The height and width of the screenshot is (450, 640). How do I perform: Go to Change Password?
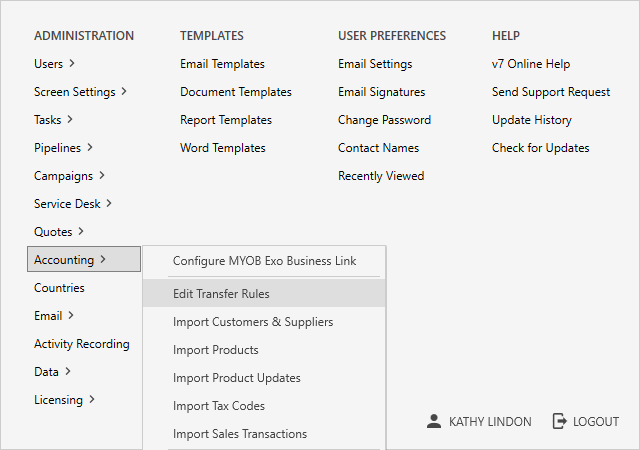point(384,120)
